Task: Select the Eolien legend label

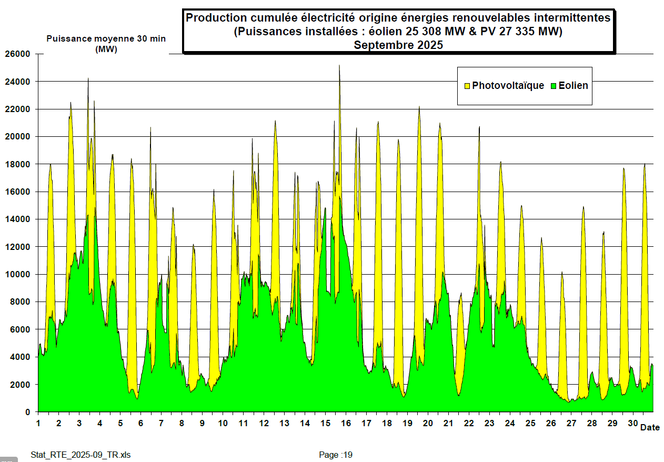Action: pyautogui.click(x=574, y=86)
